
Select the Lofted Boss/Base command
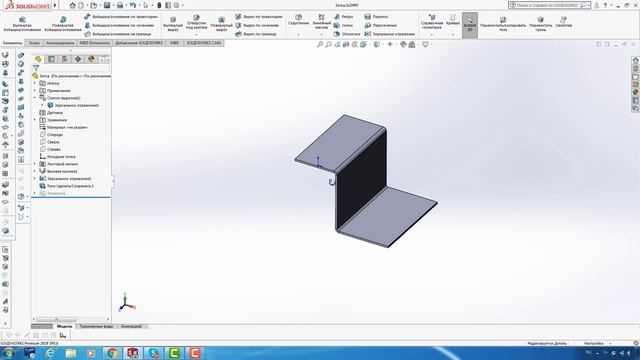[119, 25]
